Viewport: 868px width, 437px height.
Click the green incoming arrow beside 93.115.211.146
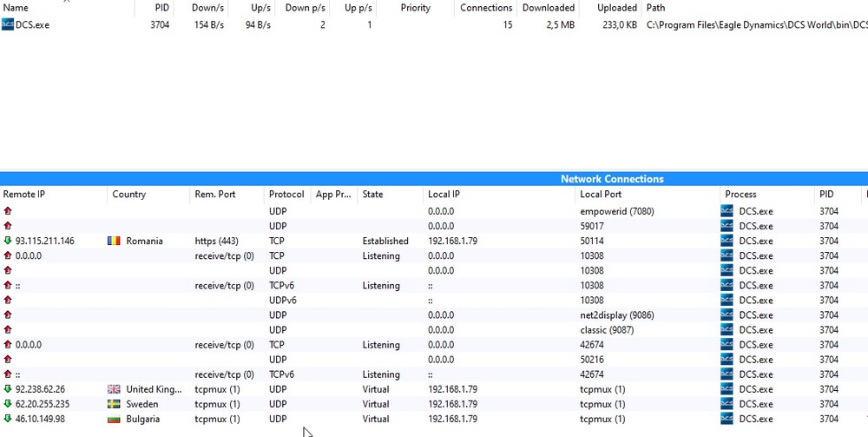pos(8,241)
